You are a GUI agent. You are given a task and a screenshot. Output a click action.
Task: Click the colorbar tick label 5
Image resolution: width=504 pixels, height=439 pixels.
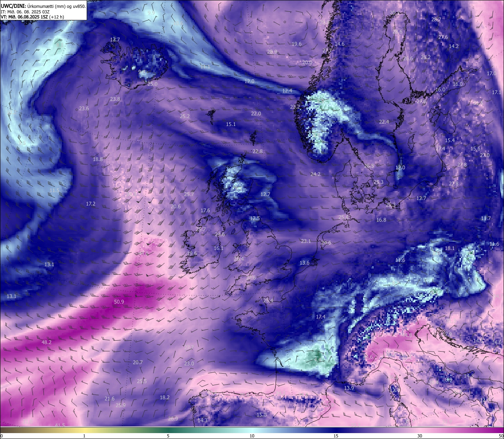168,436
